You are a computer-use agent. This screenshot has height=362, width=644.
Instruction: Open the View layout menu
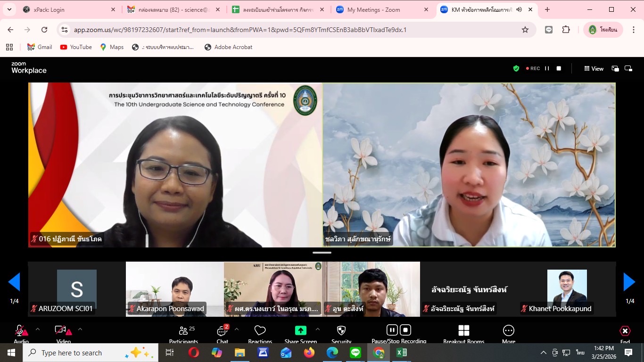594,68
